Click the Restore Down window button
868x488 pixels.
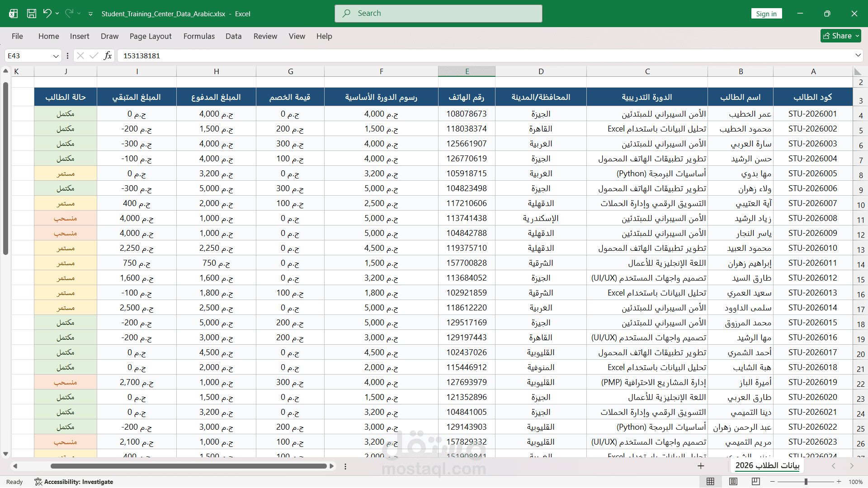coord(827,14)
